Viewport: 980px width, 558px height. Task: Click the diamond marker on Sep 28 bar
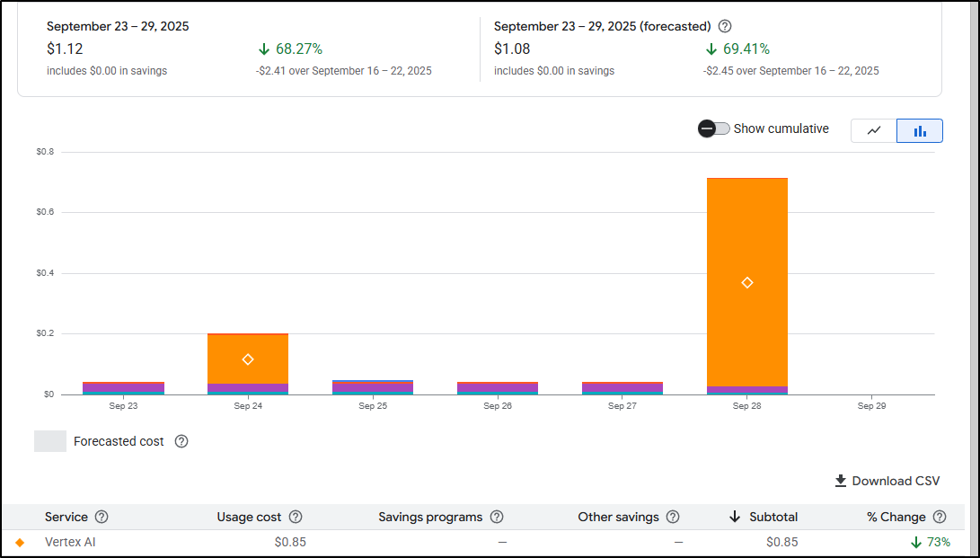[x=747, y=283]
